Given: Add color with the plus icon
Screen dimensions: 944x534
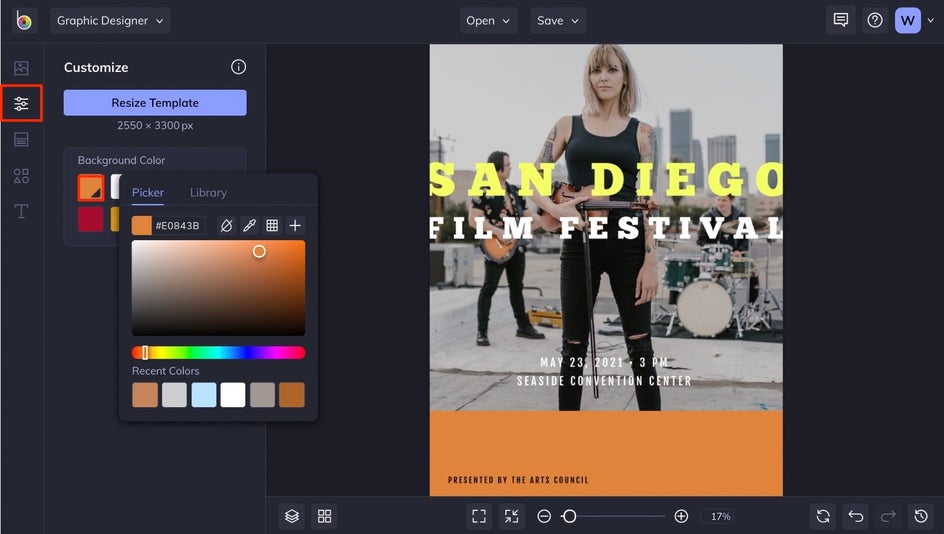Looking at the screenshot, I should pos(295,226).
